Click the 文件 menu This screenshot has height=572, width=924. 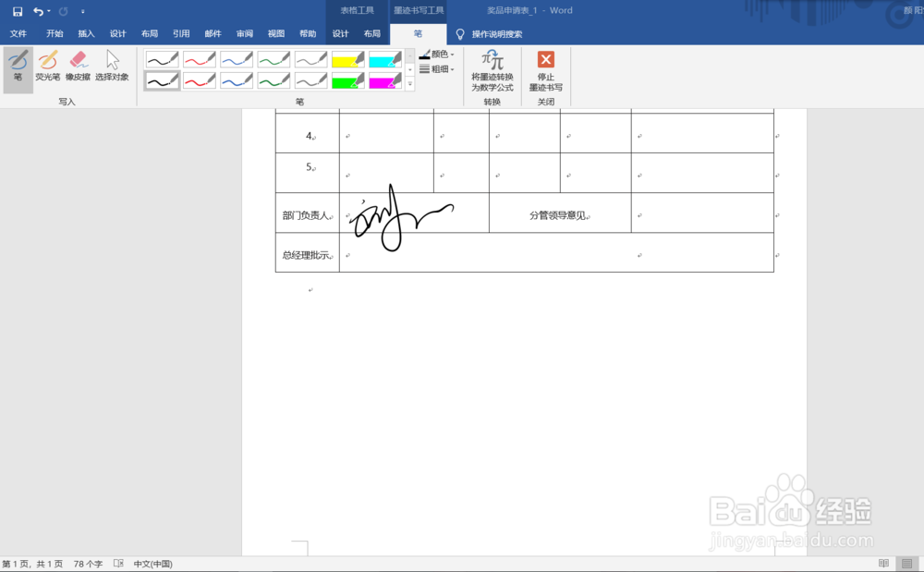(x=18, y=33)
